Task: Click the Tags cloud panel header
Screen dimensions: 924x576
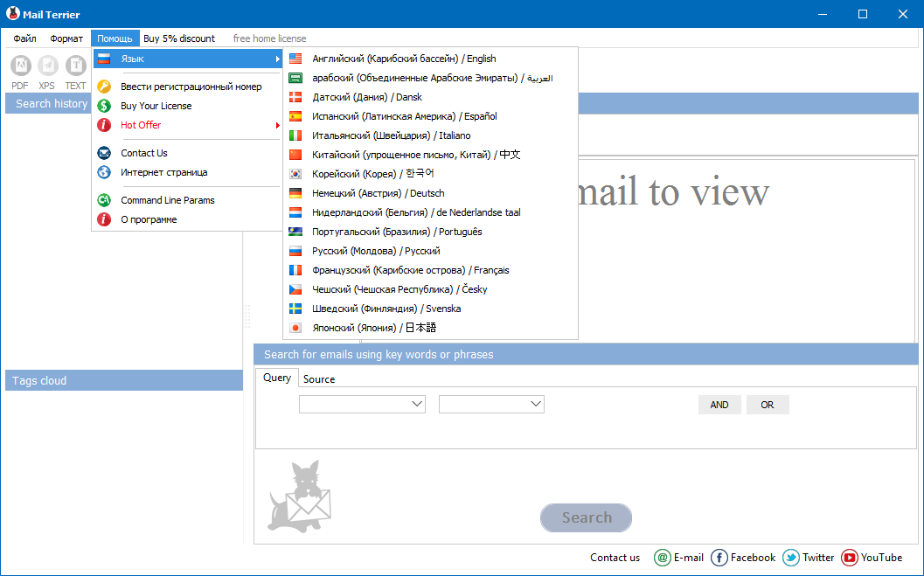Action: (x=124, y=380)
